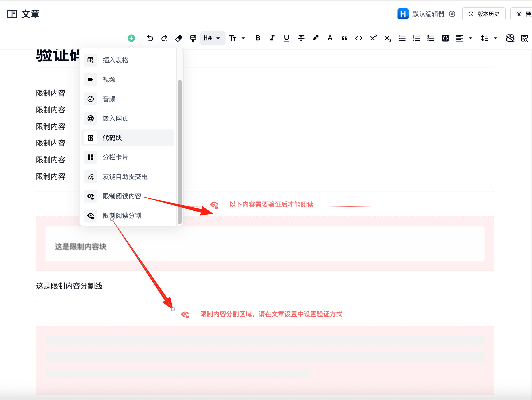Open the green insert content plus icon
Viewport: 532px width, 400px height.
(x=131, y=38)
